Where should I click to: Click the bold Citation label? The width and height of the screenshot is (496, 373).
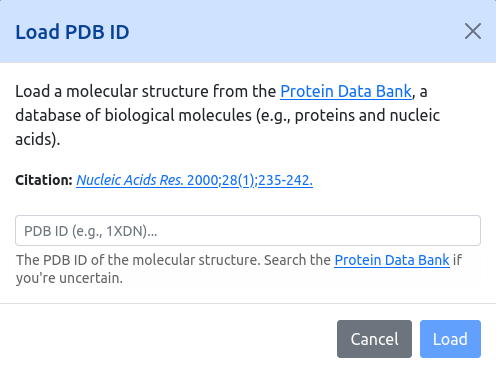pyautogui.click(x=44, y=180)
